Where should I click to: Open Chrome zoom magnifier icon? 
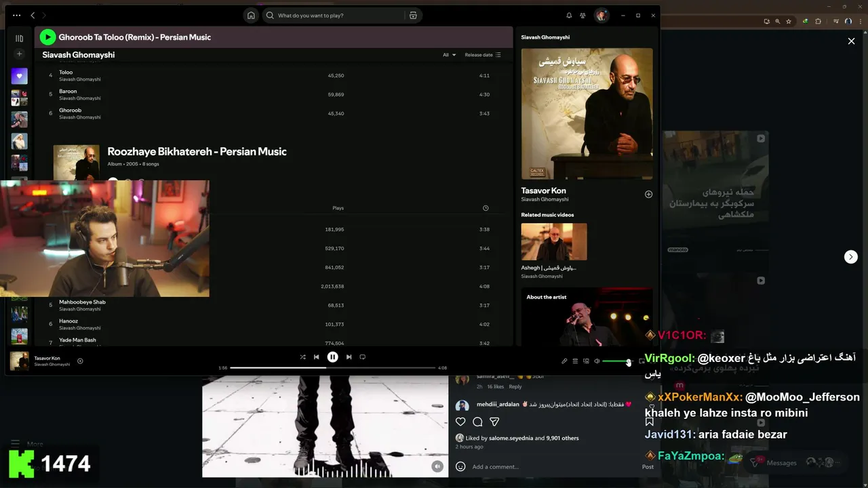[x=777, y=21]
